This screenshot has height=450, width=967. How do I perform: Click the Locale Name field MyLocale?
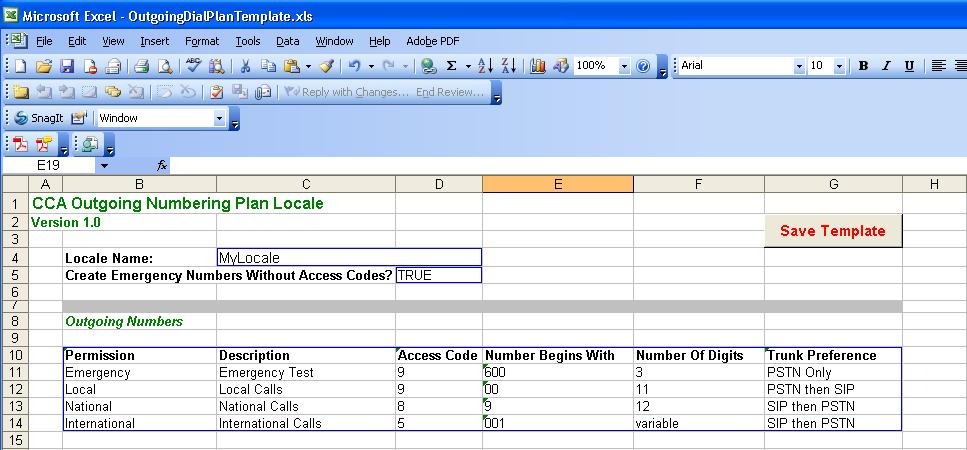(x=349, y=257)
